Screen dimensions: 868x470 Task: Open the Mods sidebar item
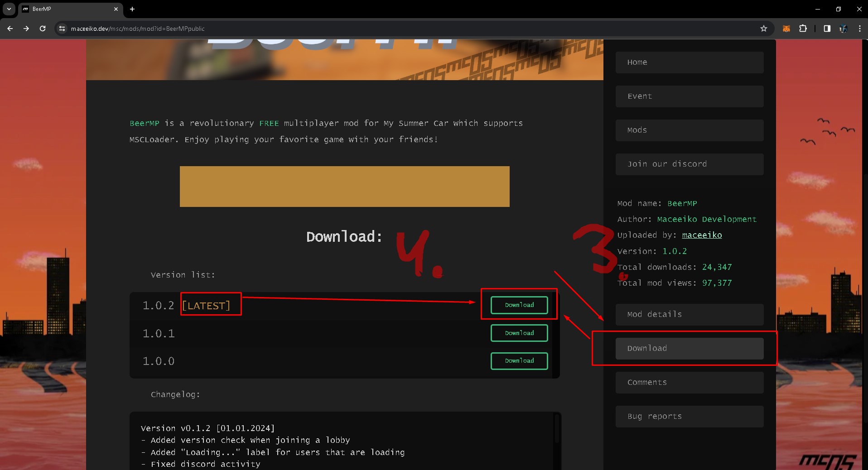click(690, 130)
